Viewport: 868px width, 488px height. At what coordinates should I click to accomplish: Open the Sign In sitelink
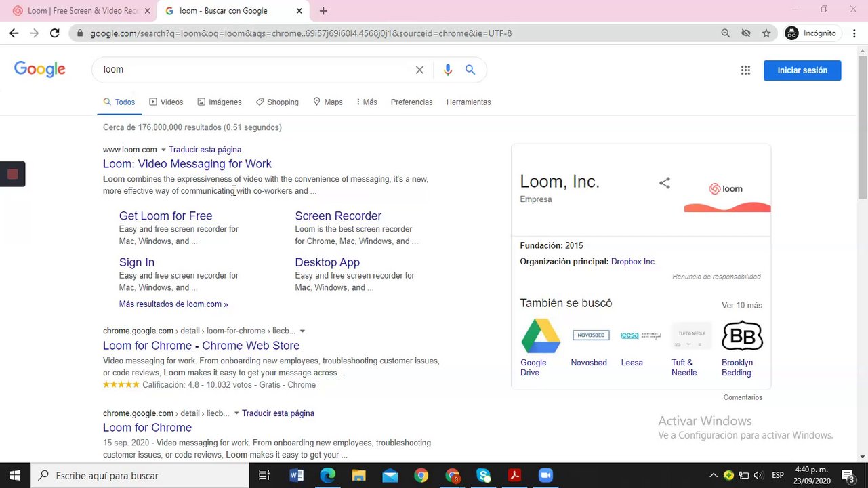(137, 262)
